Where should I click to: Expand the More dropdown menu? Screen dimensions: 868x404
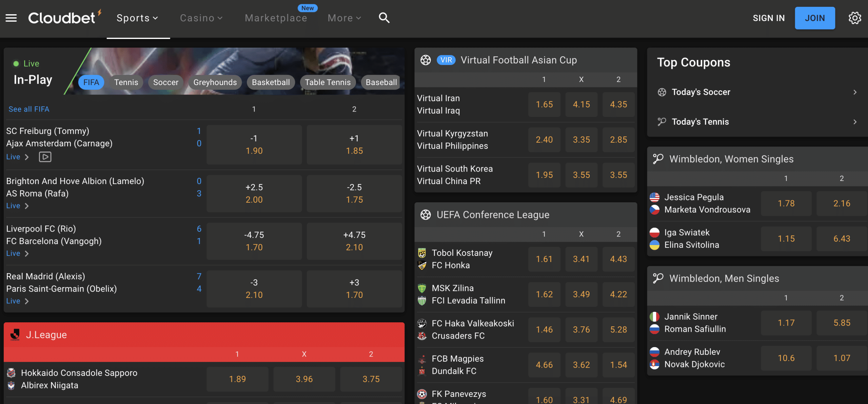point(344,18)
